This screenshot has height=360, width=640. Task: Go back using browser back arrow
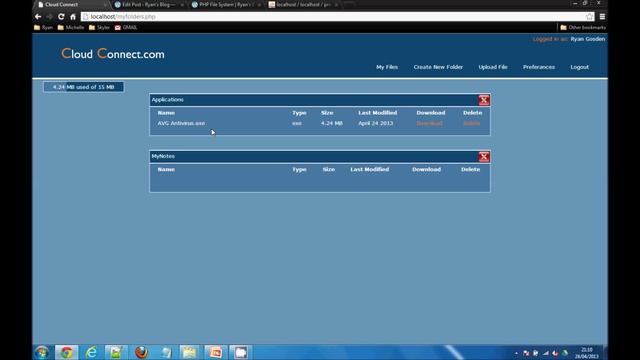(38, 17)
